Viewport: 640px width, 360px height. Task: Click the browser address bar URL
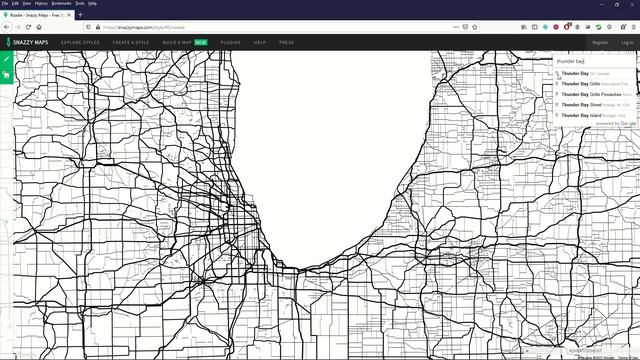point(144,27)
